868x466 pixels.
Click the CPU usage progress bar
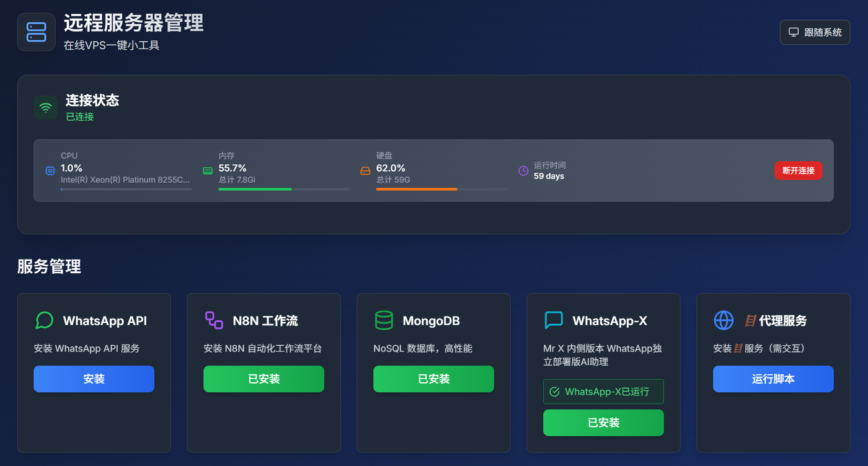pyautogui.click(x=126, y=189)
